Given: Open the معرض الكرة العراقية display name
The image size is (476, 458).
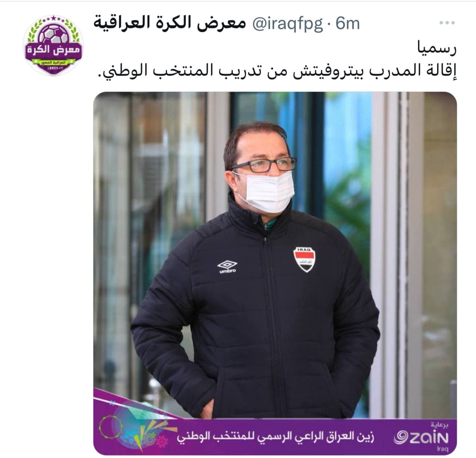Looking at the screenshot, I should 170,24.
